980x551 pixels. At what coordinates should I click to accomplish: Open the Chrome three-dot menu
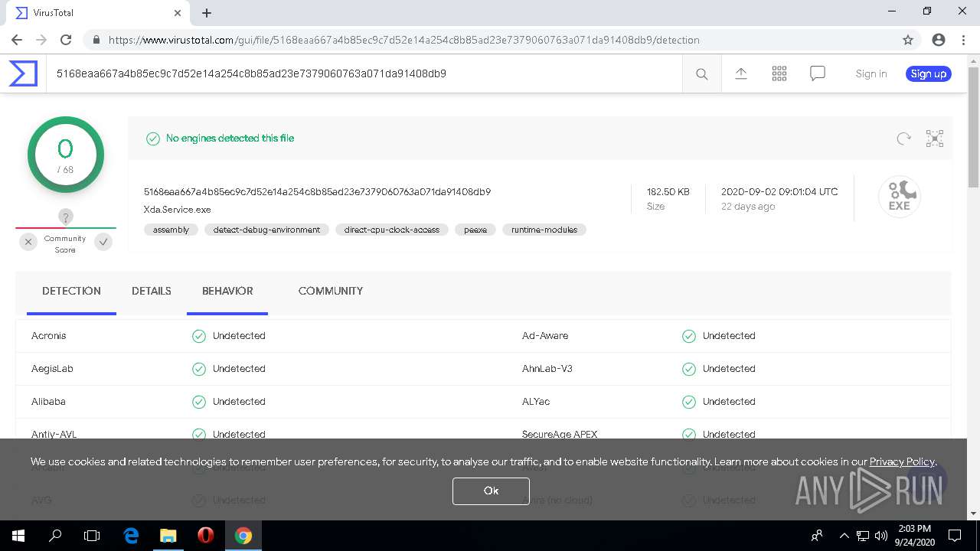click(x=963, y=40)
